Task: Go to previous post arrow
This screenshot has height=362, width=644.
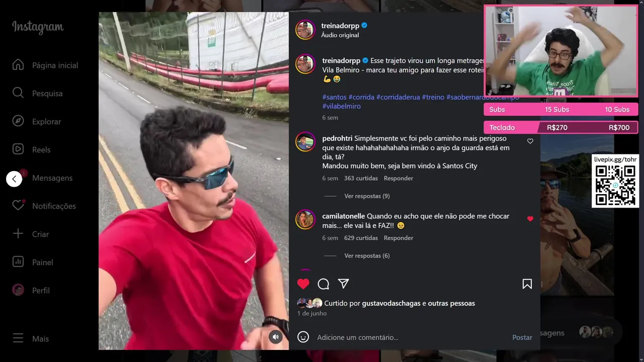Action: pos(14,178)
